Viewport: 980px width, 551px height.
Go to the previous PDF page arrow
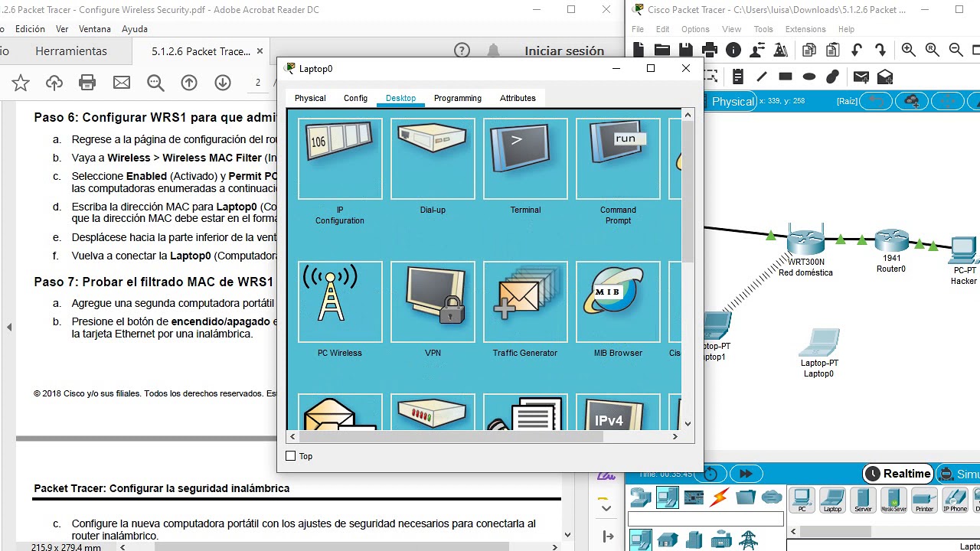click(189, 83)
